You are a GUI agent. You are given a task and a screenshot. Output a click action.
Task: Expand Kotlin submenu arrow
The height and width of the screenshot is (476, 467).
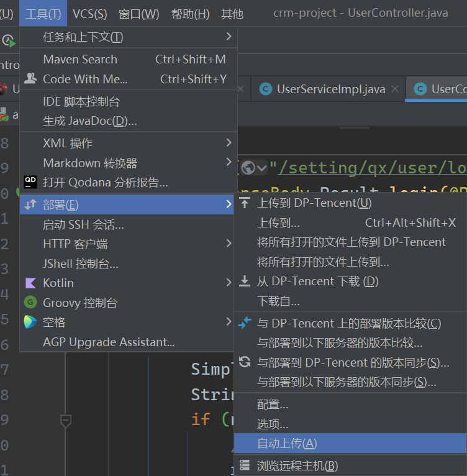pyautogui.click(x=229, y=283)
